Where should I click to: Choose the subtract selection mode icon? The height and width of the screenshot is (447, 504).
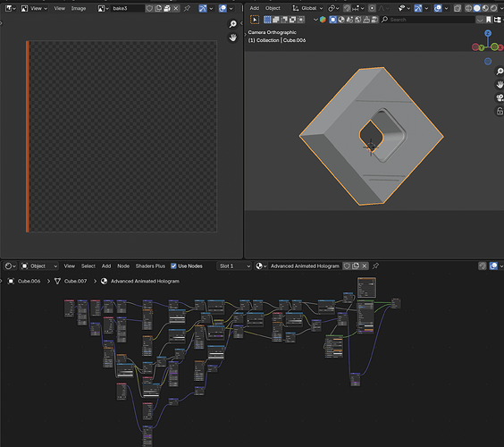point(284,20)
